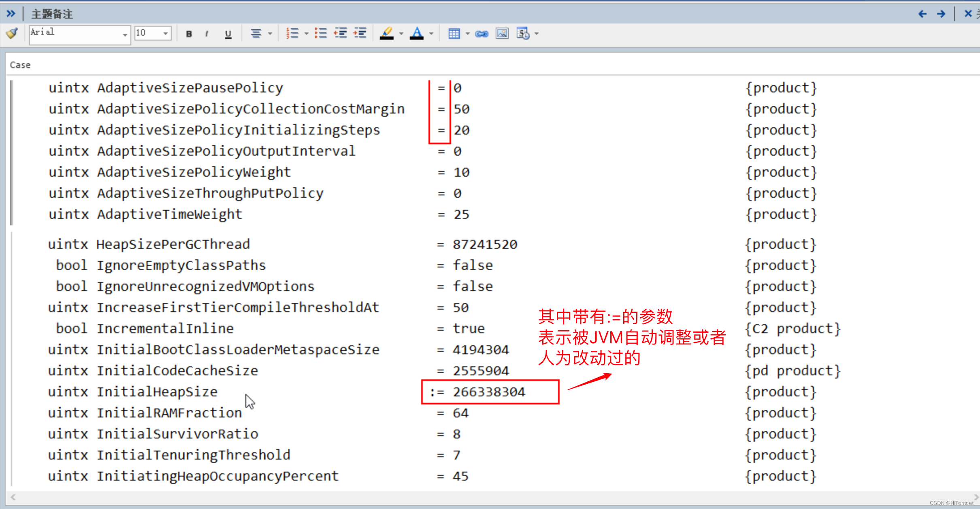The width and height of the screenshot is (980, 509).
Task: Toggle italic formatting
Action: (x=207, y=34)
